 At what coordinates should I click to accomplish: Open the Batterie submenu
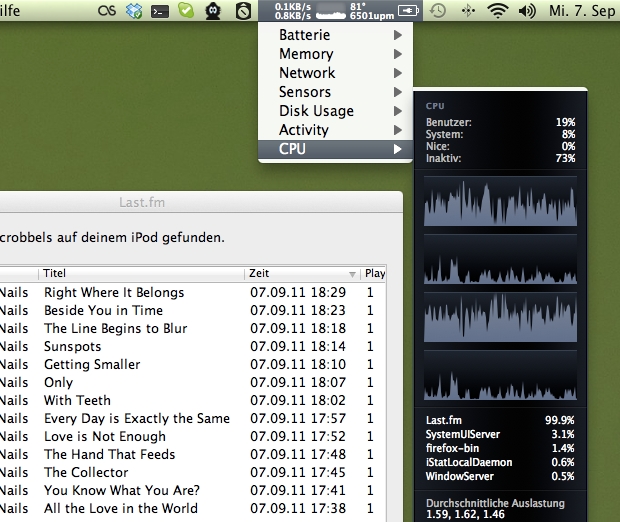pyautogui.click(x=335, y=35)
